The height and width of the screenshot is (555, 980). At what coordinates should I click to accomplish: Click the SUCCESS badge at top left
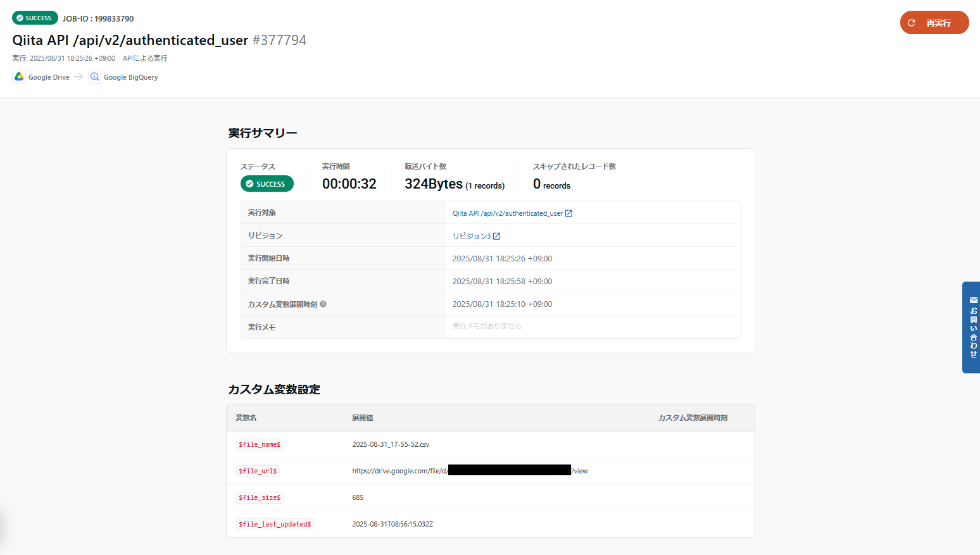point(35,18)
